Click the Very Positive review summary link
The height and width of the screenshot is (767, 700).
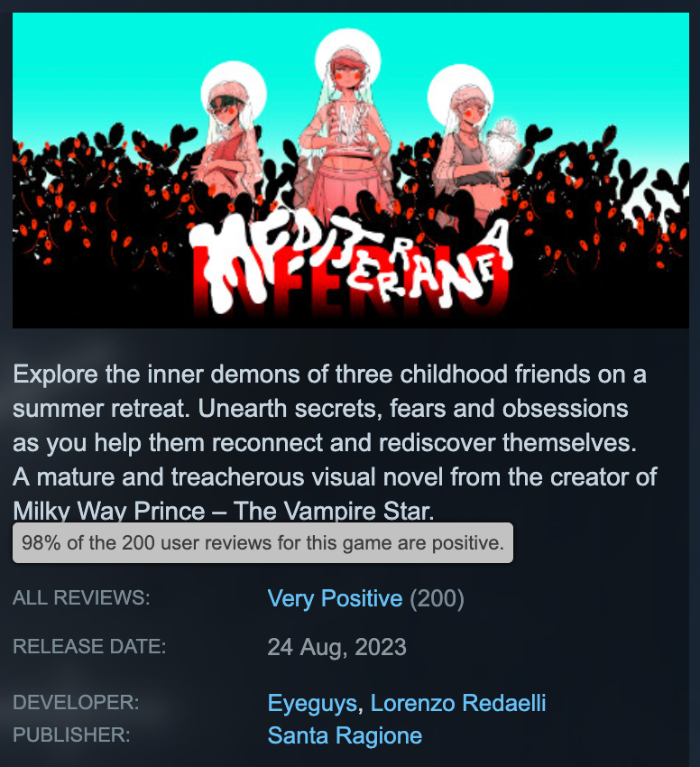coord(335,598)
